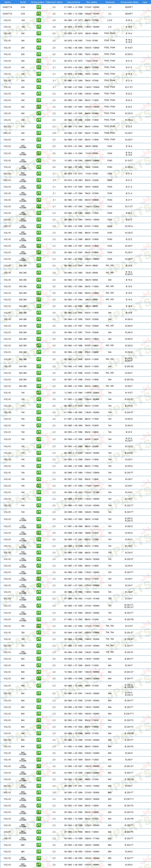Click the Nadwozie column header
151x868 pixels.
(x=110, y=2)
